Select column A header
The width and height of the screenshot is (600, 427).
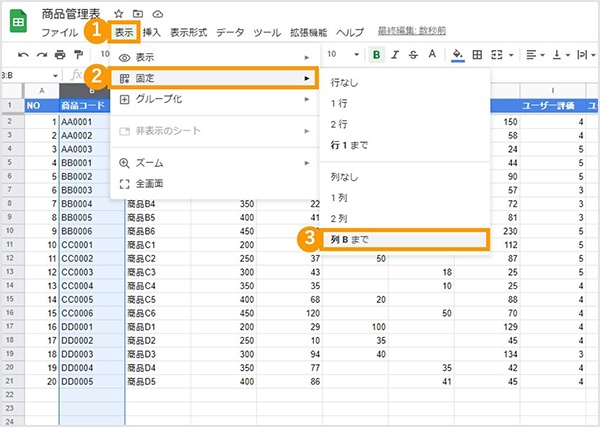pyautogui.click(x=42, y=91)
